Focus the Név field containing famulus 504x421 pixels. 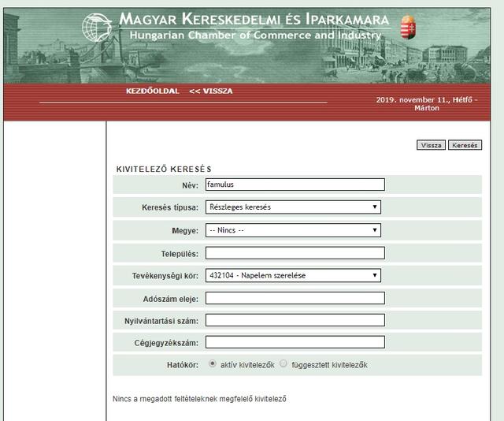point(295,184)
